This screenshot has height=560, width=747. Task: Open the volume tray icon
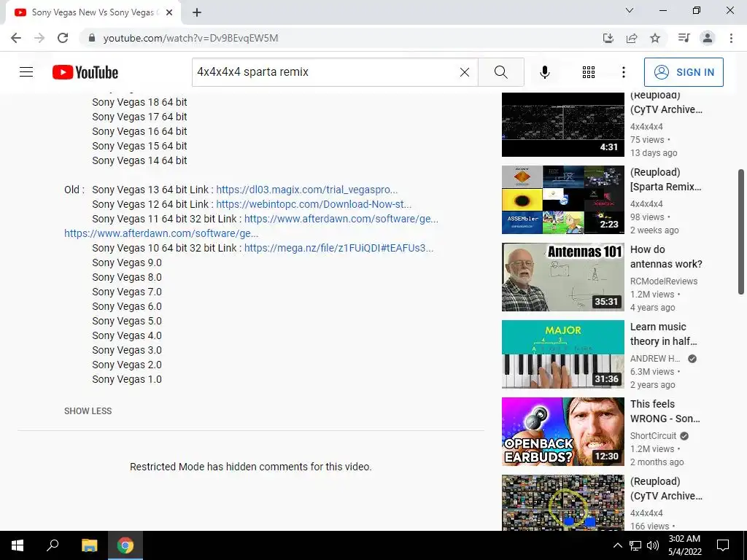pos(653,545)
